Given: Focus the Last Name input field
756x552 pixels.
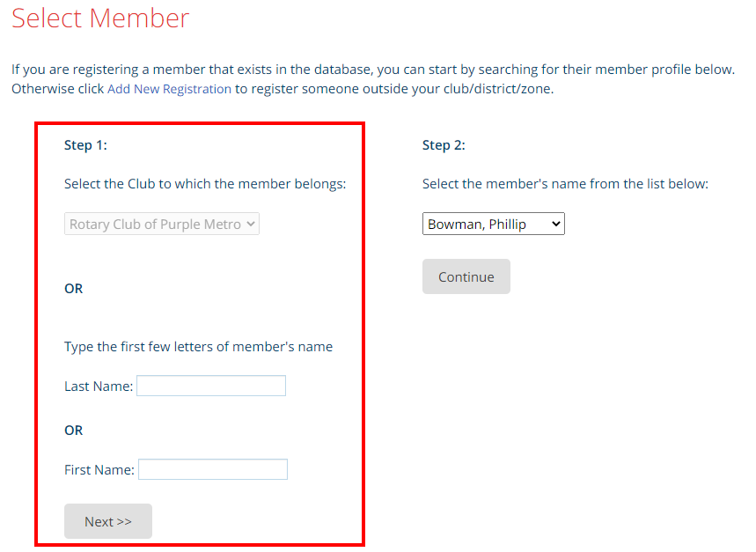Looking at the screenshot, I should [210, 386].
